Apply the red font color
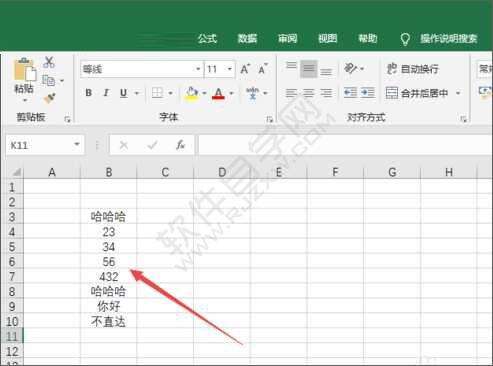Image resolution: width=493 pixels, height=366 pixels. click(x=218, y=93)
